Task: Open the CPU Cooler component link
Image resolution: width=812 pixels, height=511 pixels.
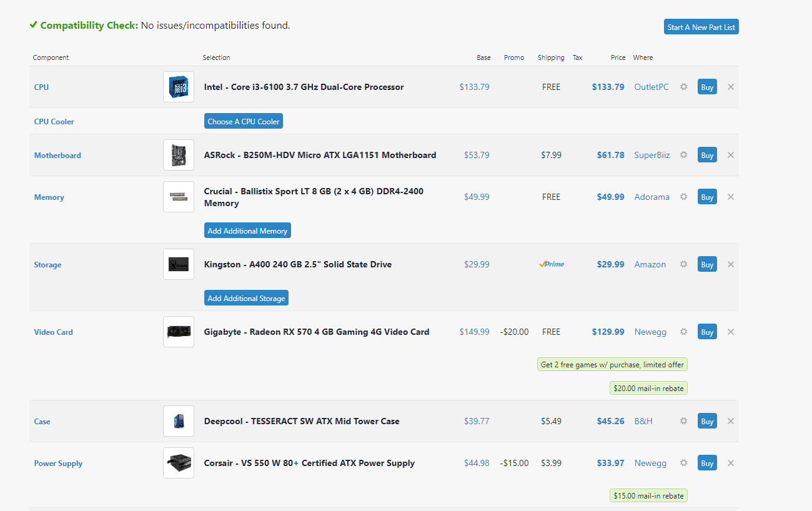Action: [x=54, y=122]
